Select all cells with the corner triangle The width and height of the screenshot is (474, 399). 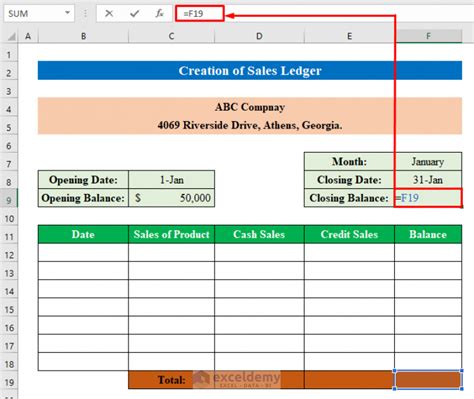pyautogui.click(x=11, y=36)
